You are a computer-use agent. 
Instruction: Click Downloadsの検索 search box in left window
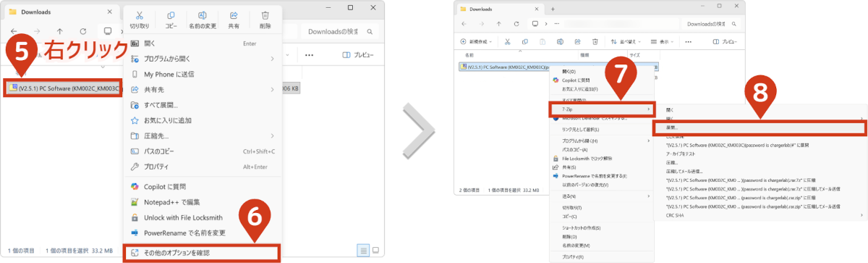341,32
